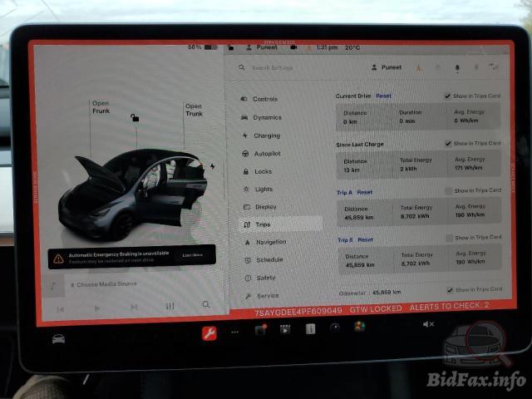Screen dimensions: 532x399
Task: Uncheck Show in Trips Card for Since Last Charge
Action: pos(448,144)
